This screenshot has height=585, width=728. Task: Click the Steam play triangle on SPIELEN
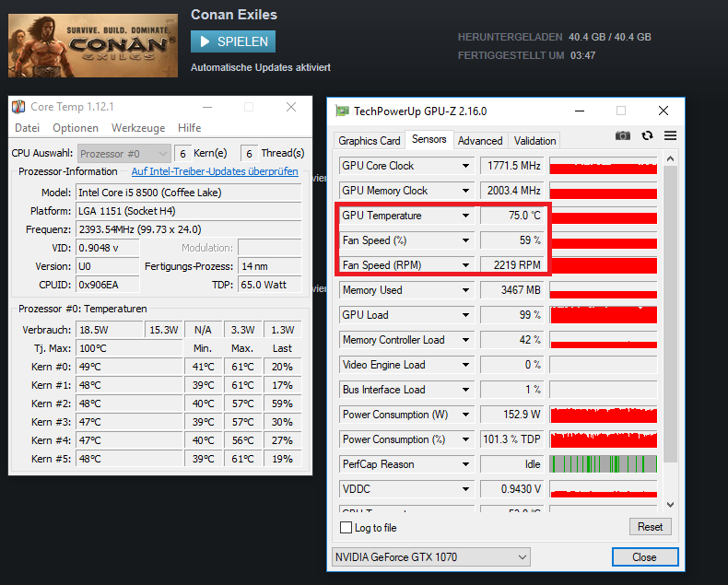click(x=205, y=41)
